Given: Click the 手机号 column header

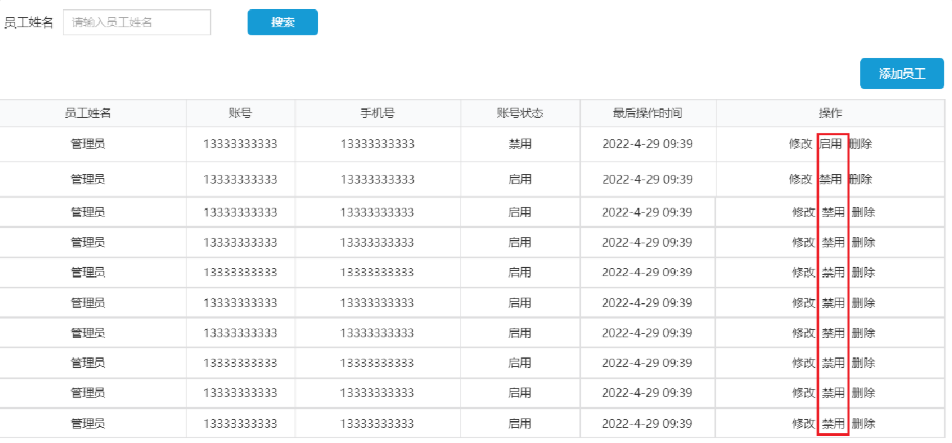Looking at the screenshot, I should (x=377, y=113).
